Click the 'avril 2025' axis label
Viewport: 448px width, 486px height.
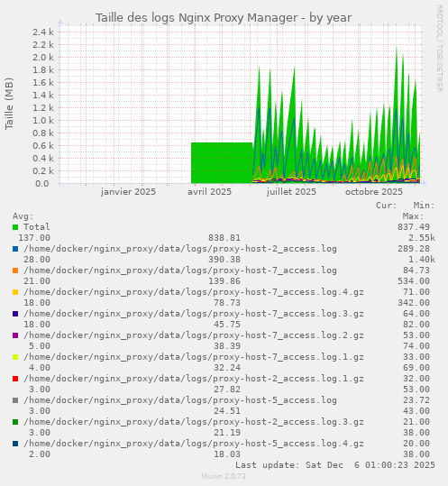209,192
